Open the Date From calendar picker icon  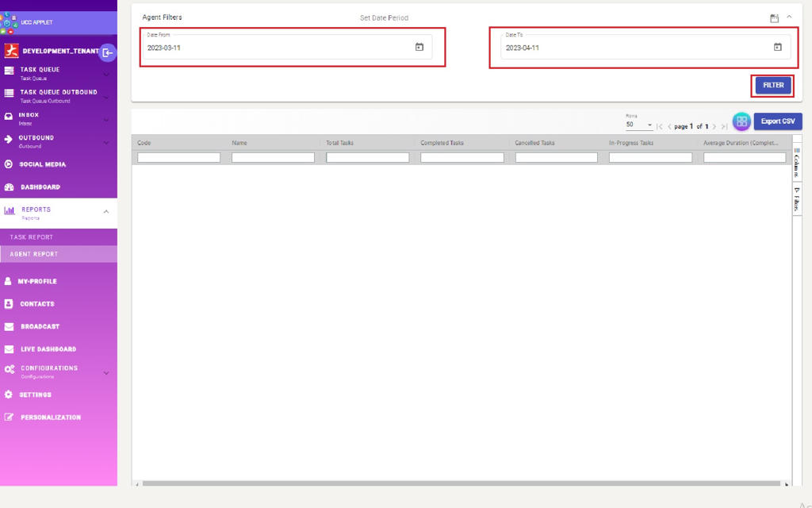419,48
